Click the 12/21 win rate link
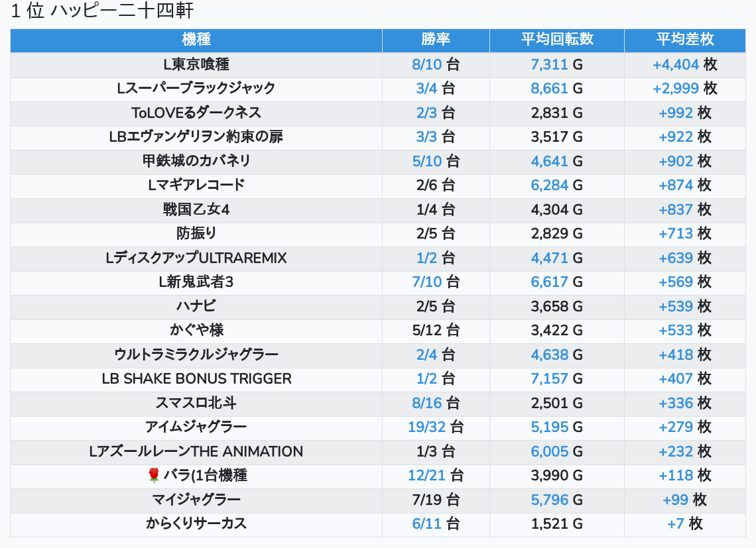The height and width of the screenshot is (548, 756). [426, 476]
